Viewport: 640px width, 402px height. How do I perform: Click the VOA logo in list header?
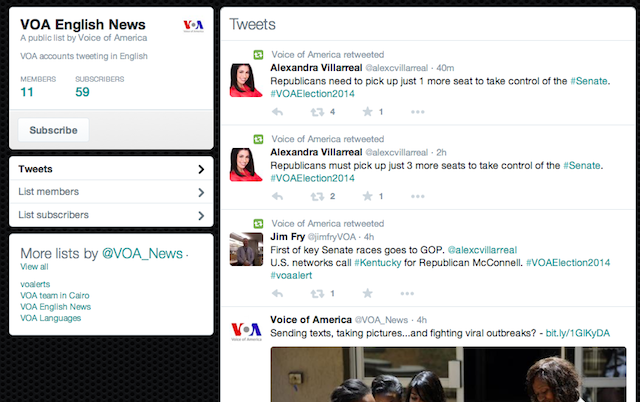click(x=193, y=26)
